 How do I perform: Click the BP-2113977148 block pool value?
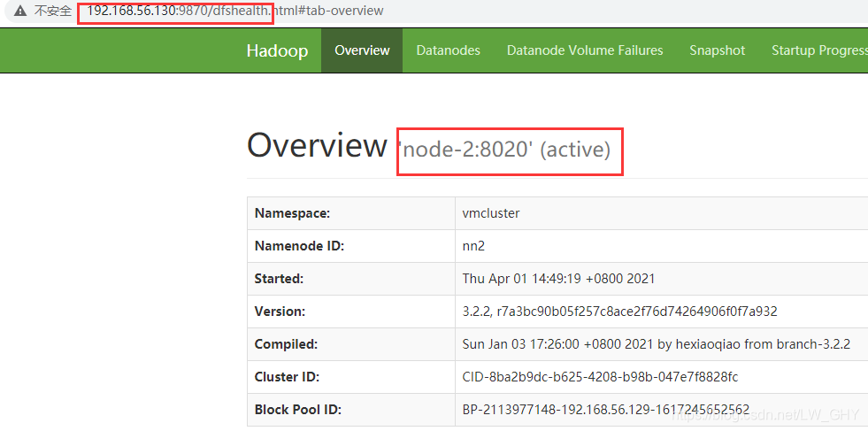pos(605,410)
